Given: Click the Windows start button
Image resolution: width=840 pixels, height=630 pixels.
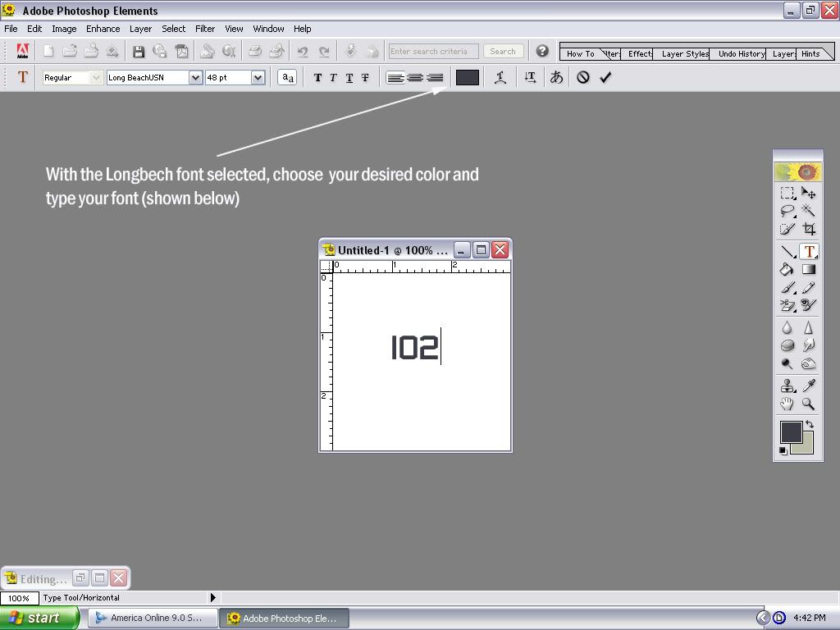Looking at the screenshot, I should tap(39, 618).
